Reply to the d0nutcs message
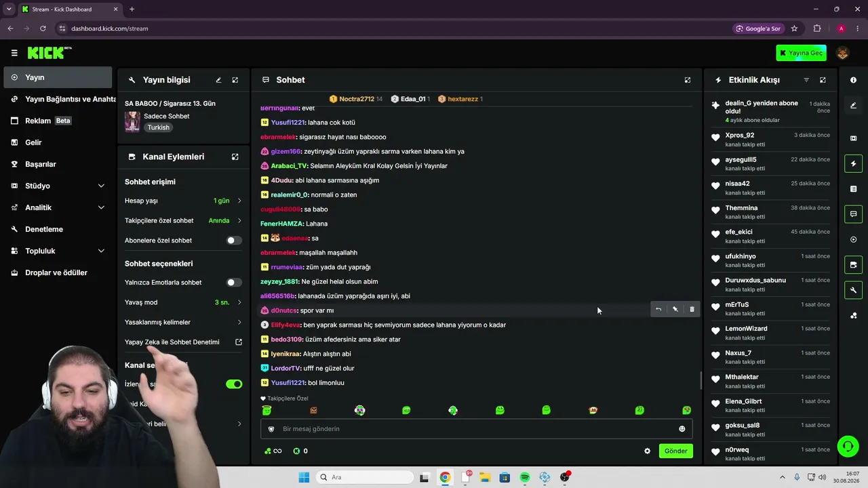This screenshot has height=488, width=868. [658, 309]
